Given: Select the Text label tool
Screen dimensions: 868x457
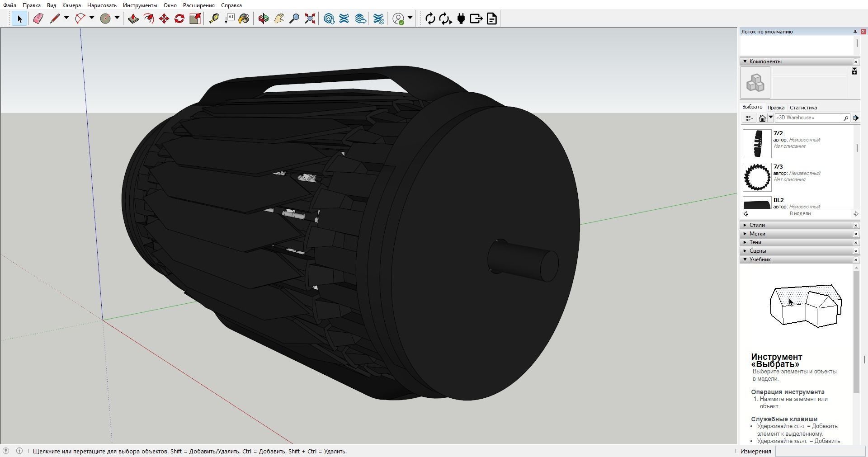Looking at the screenshot, I should (x=229, y=19).
